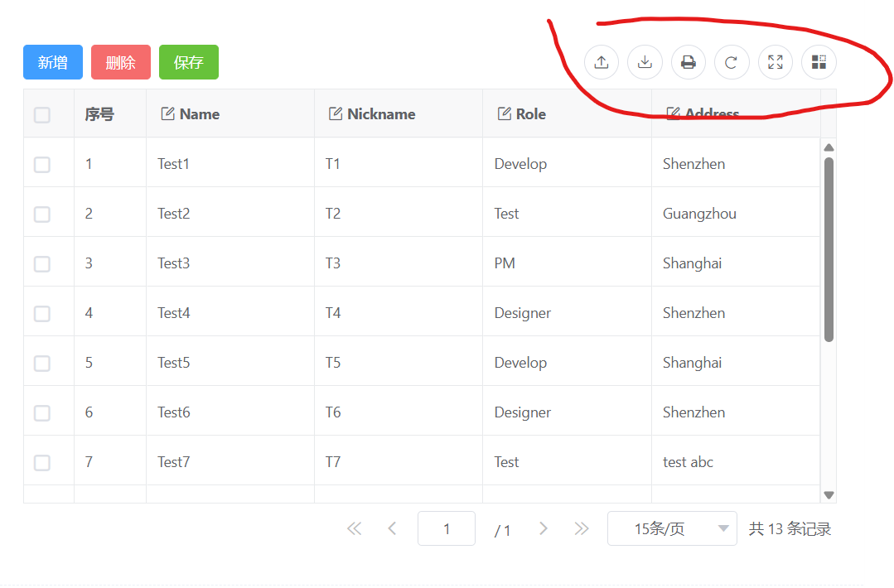Image resolution: width=894 pixels, height=588 pixels.
Task: Check the checkbox for row Test7
Action: (42, 463)
